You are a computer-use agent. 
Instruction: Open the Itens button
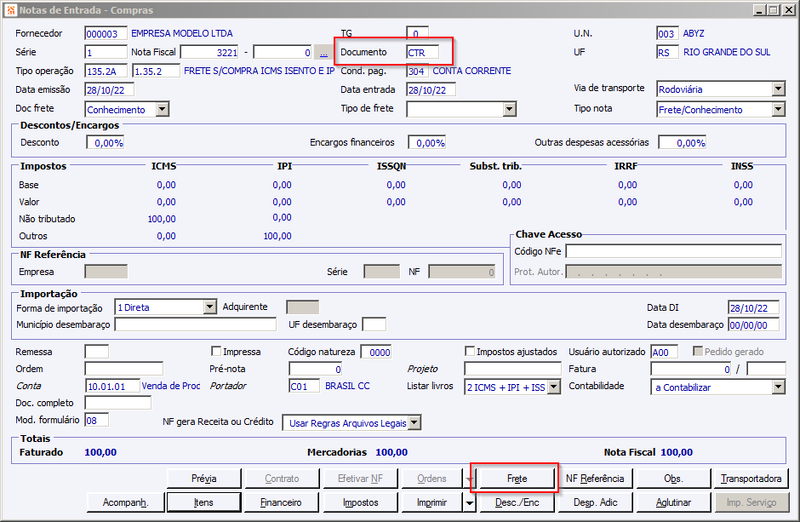tap(204, 503)
